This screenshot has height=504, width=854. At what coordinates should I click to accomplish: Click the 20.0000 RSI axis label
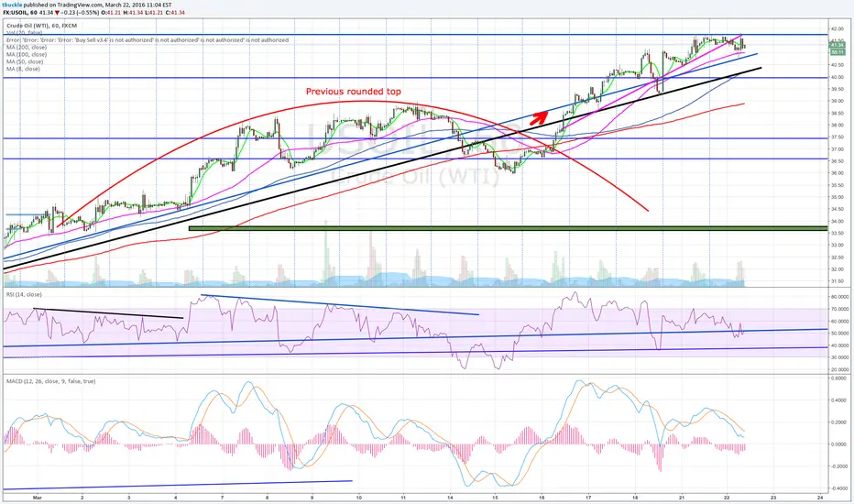coord(838,369)
